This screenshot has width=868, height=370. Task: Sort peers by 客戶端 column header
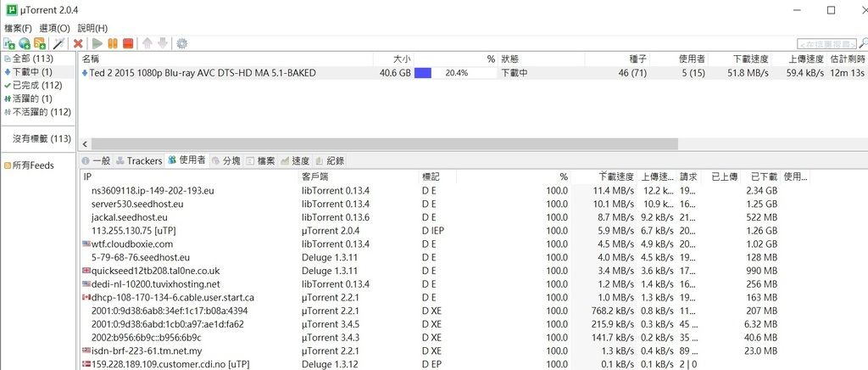point(359,177)
